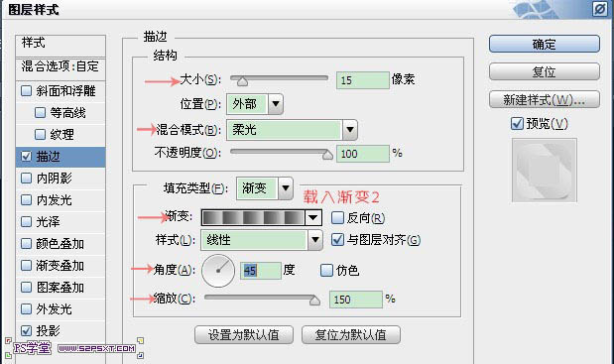Click the 大小 value field showing 15
This screenshot has height=364, width=614.
[x=363, y=80]
